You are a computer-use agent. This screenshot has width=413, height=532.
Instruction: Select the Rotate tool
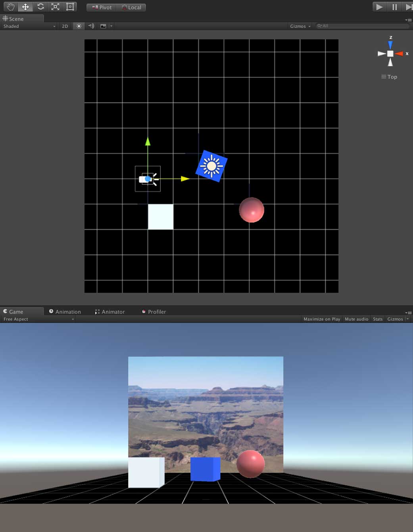(x=40, y=7)
